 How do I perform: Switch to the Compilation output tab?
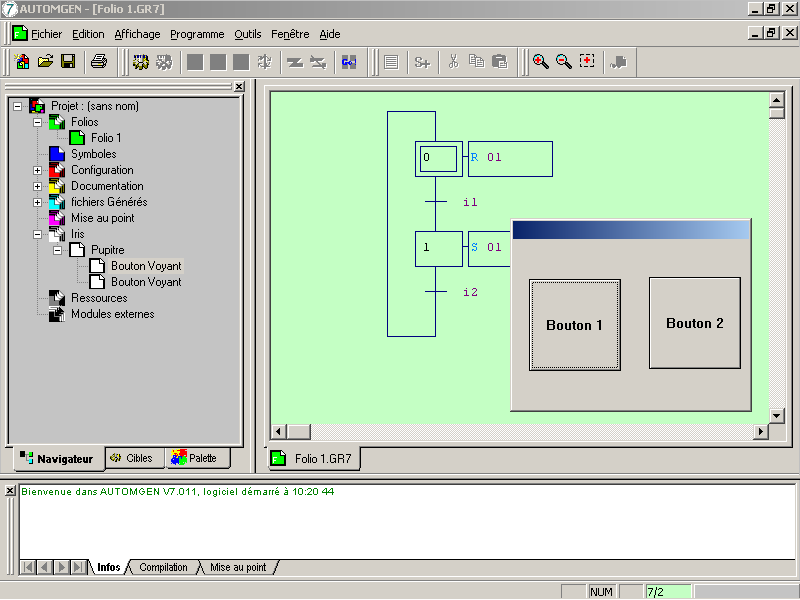(x=163, y=567)
